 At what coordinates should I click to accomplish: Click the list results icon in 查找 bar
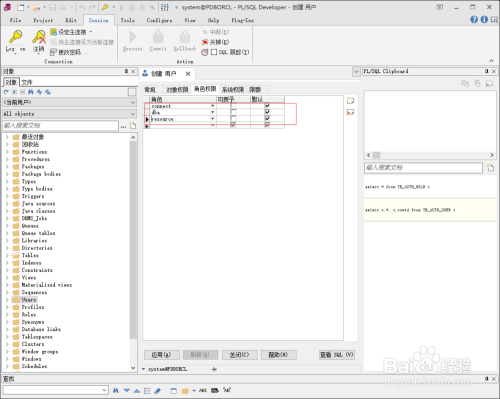147,390
